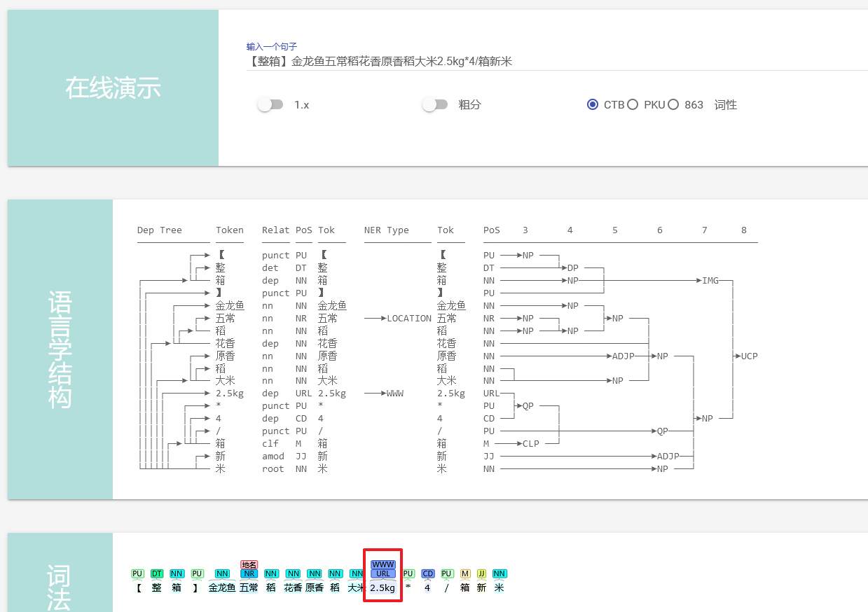Click the CD tag above 4
Viewport: 868px width, 612px height.
pyautogui.click(x=428, y=573)
